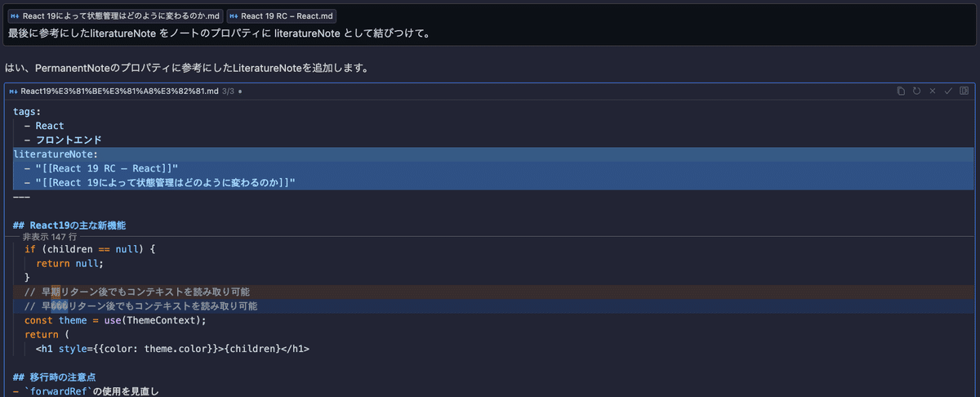
Task: Click the React19の主な新機能 heading
Action: (69, 225)
